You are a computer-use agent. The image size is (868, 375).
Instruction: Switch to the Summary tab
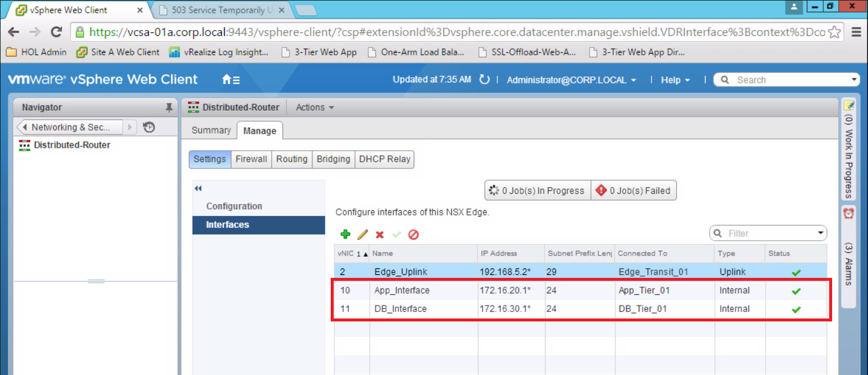pyautogui.click(x=211, y=130)
